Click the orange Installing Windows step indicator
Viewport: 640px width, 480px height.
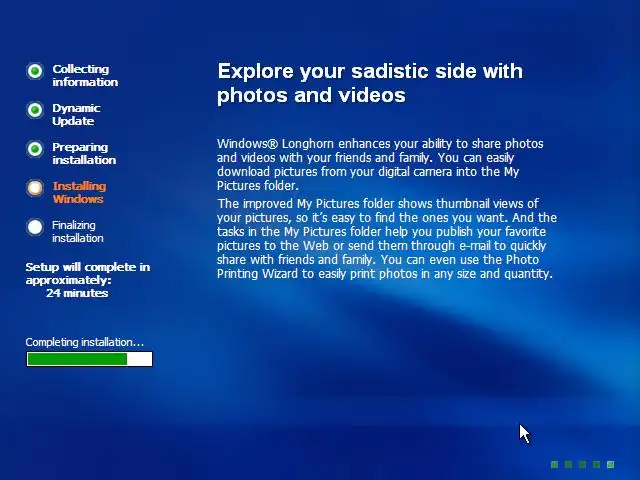tap(35, 188)
